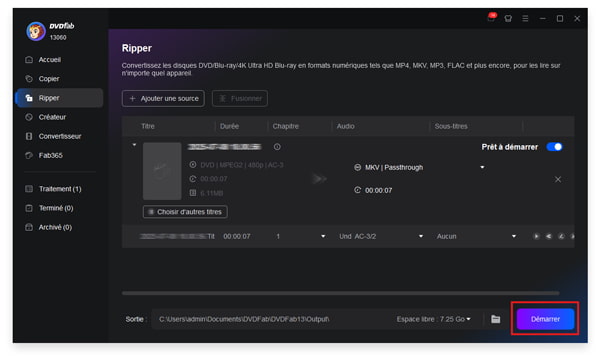Click the Traitement list icon
This screenshot has width=600, height=360.
coord(29,189)
